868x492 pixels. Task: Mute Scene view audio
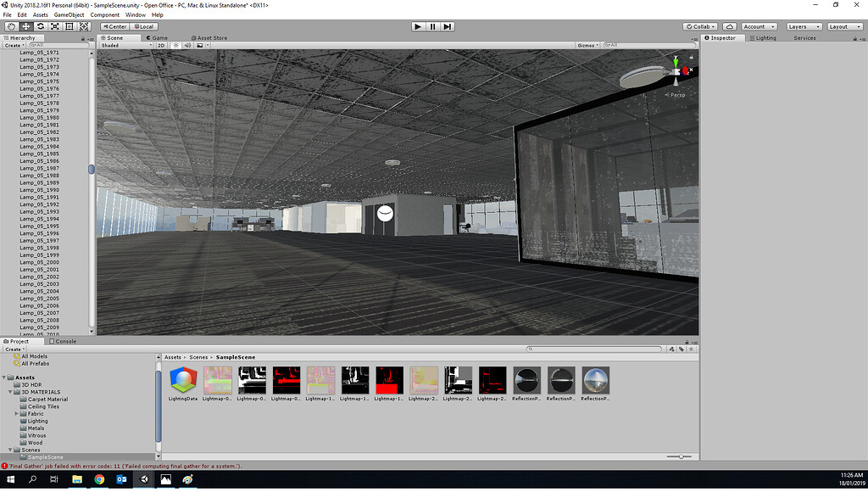[188, 45]
